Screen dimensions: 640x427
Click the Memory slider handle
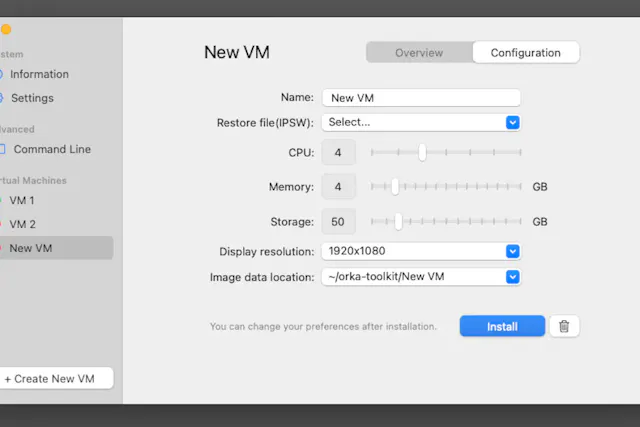[x=395, y=187]
